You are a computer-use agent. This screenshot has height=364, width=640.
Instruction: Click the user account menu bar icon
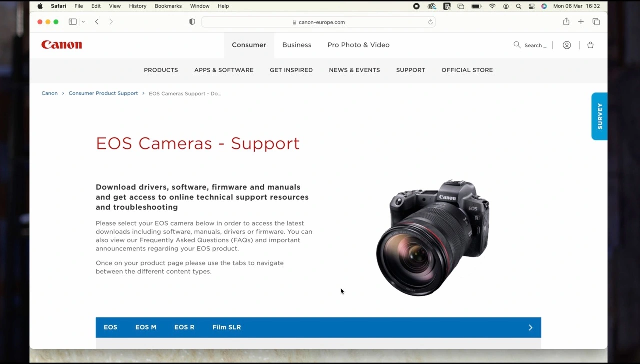506,6
